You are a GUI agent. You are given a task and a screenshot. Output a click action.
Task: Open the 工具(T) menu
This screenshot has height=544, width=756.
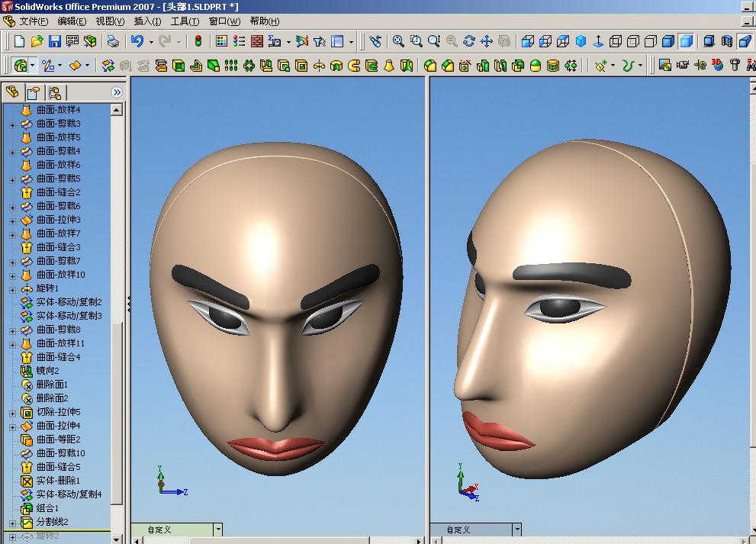point(185,21)
